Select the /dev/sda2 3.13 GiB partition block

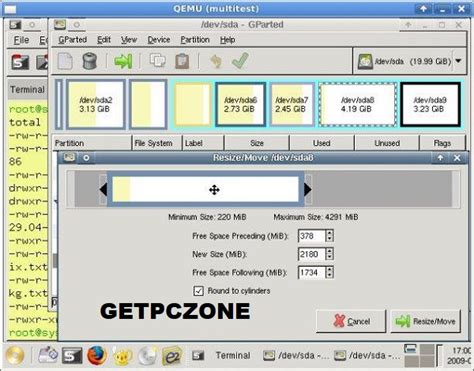tap(96, 104)
